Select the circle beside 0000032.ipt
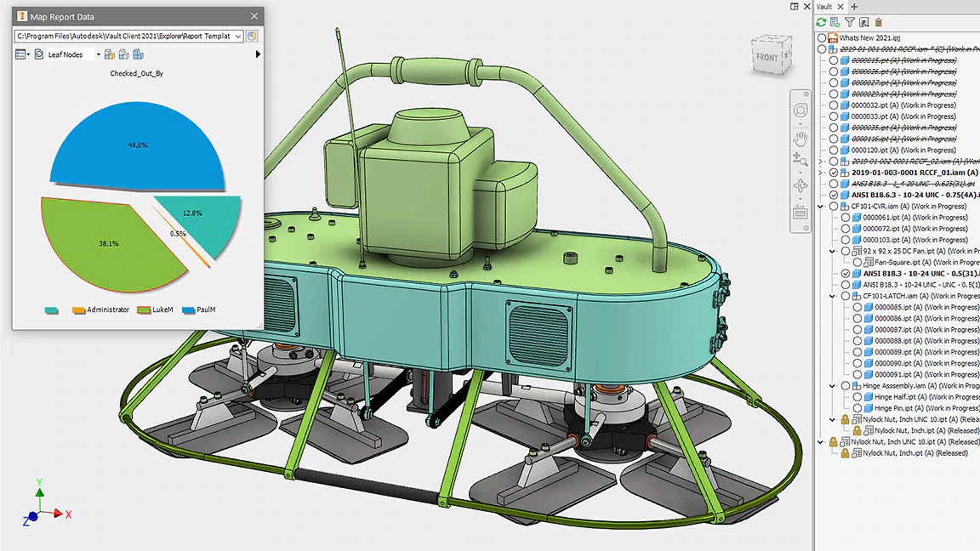Viewport: 980px width, 551px height. (833, 105)
